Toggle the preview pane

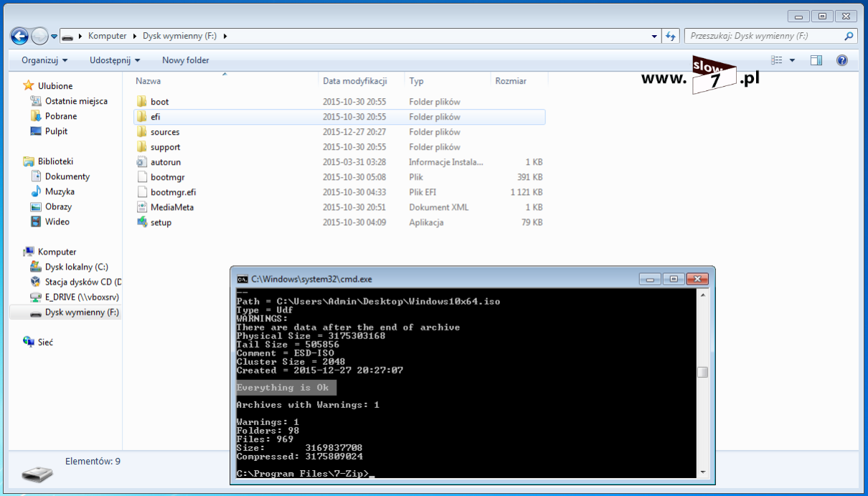[x=816, y=60]
